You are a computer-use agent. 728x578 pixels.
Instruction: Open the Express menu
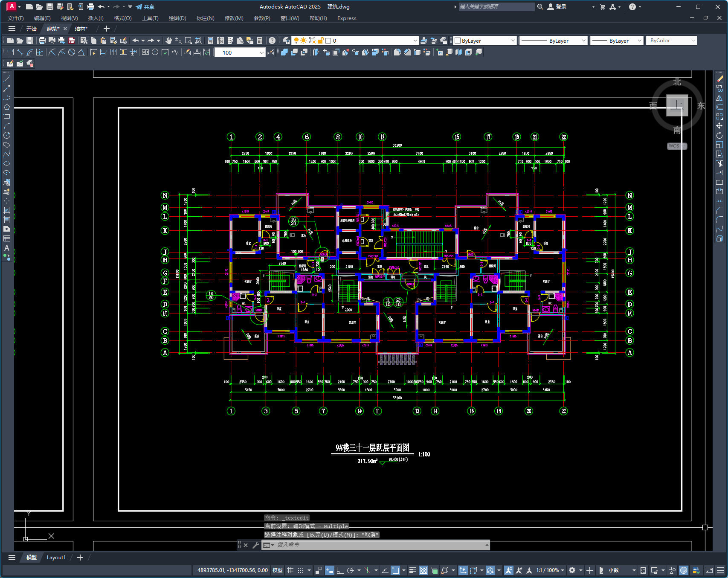pos(347,18)
